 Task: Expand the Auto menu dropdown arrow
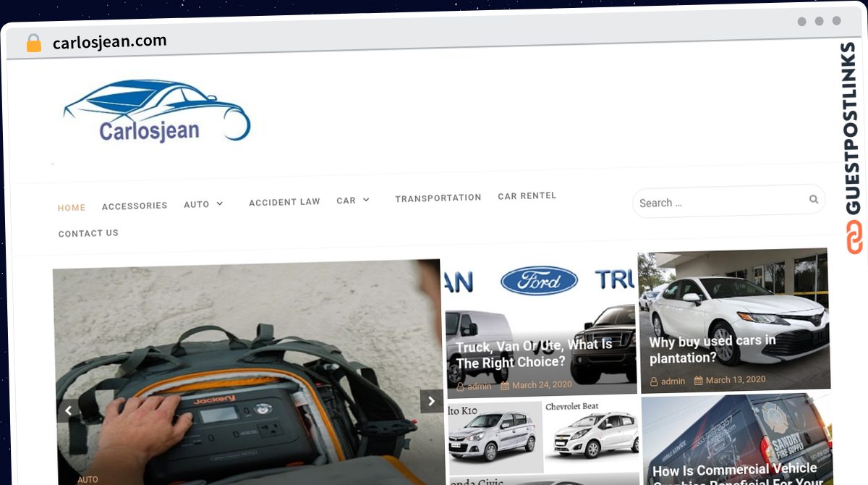click(x=220, y=204)
